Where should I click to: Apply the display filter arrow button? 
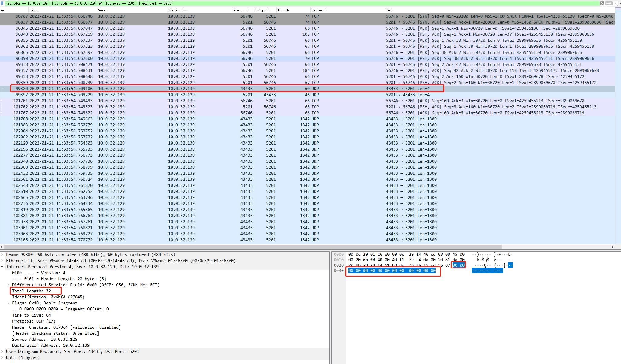coord(609,3)
